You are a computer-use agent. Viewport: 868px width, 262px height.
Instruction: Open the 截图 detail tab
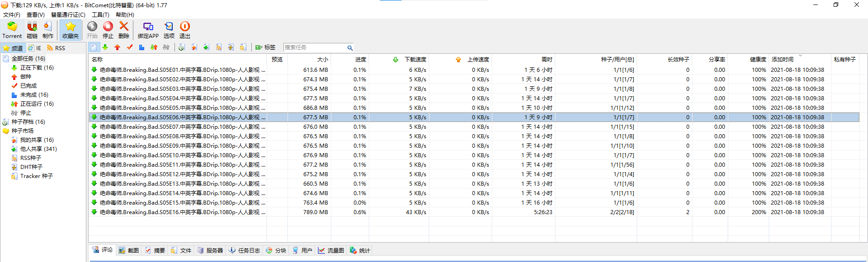[128, 251]
